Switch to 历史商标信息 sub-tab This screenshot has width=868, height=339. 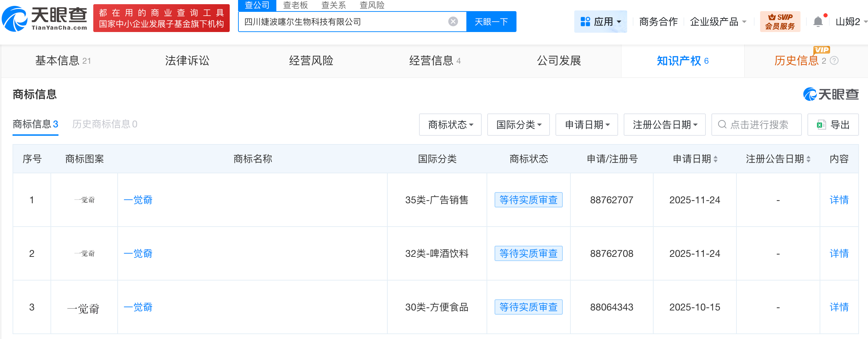click(x=104, y=124)
